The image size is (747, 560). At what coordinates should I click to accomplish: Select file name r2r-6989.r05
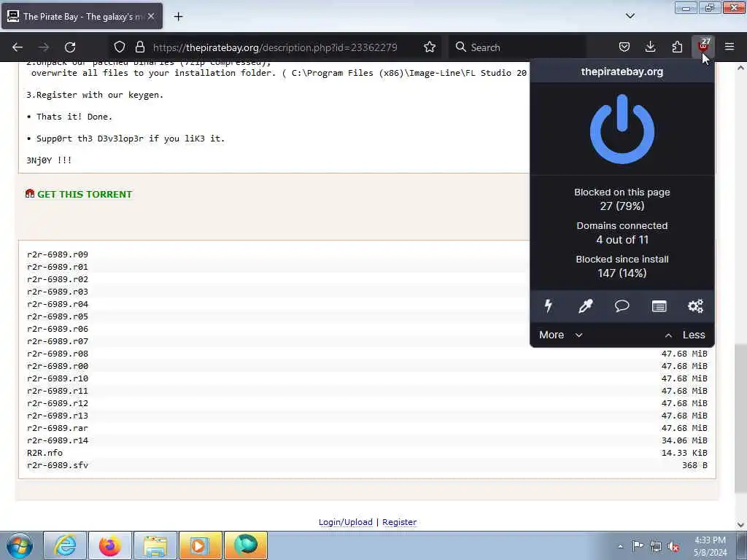pyautogui.click(x=58, y=316)
